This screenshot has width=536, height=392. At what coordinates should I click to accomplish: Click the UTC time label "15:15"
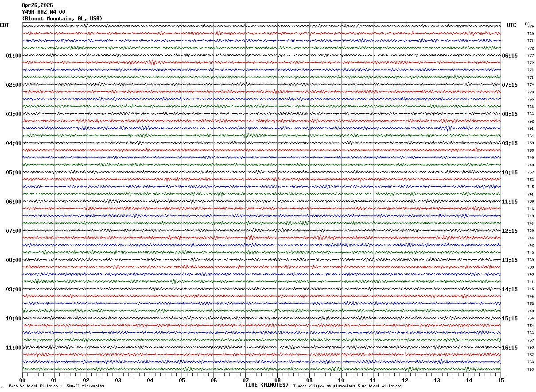[x=509, y=319]
